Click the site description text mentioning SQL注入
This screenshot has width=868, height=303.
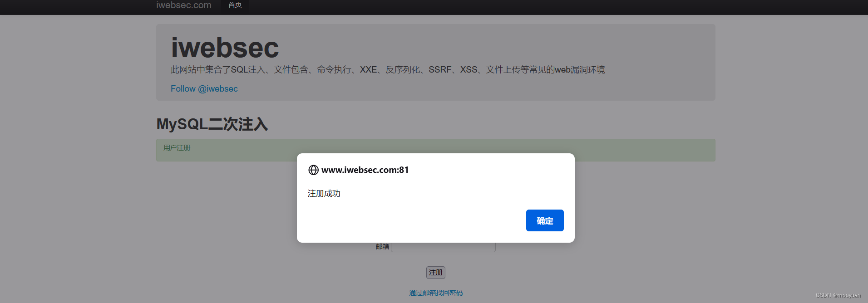coord(388,70)
